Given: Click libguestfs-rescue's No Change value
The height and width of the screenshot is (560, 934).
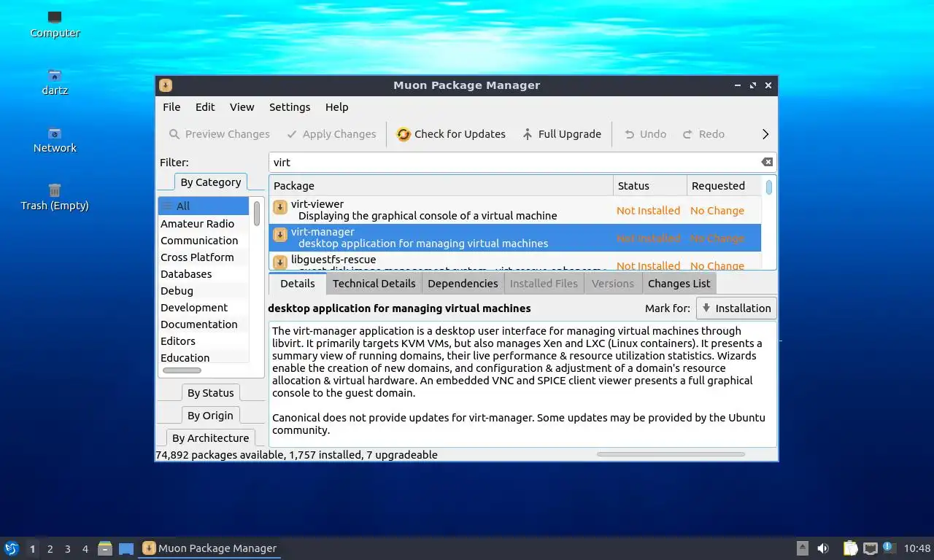Looking at the screenshot, I should [x=717, y=265].
